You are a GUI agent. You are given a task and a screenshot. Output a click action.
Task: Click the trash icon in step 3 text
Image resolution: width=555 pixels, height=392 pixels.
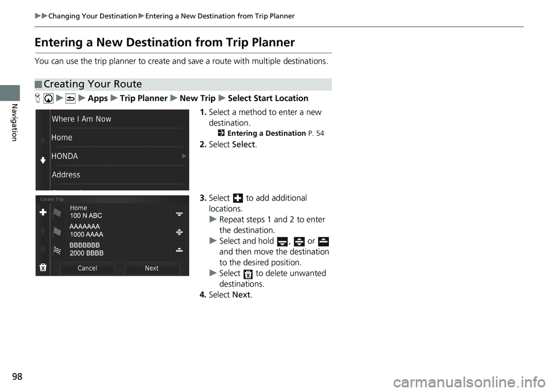[248, 273]
